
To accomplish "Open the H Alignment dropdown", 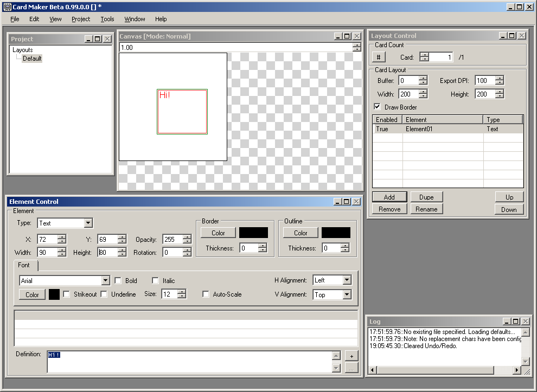I will coord(347,280).
